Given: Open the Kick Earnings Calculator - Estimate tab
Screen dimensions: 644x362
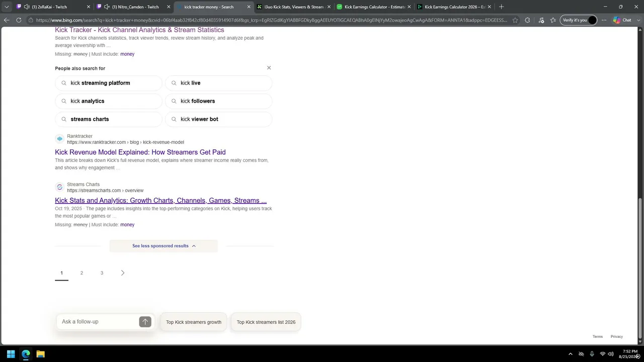Looking at the screenshot, I should click(374, 7).
